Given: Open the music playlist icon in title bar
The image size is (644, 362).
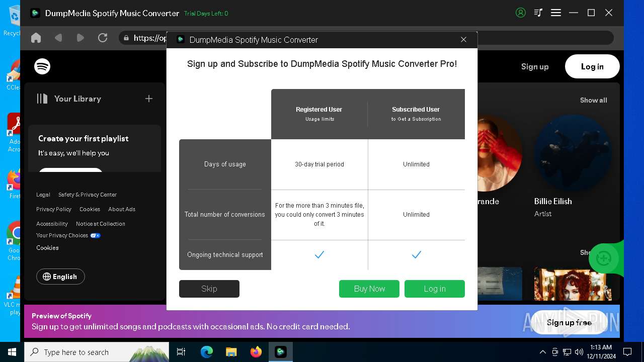Looking at the screenshot, I should tap(538, 13).
